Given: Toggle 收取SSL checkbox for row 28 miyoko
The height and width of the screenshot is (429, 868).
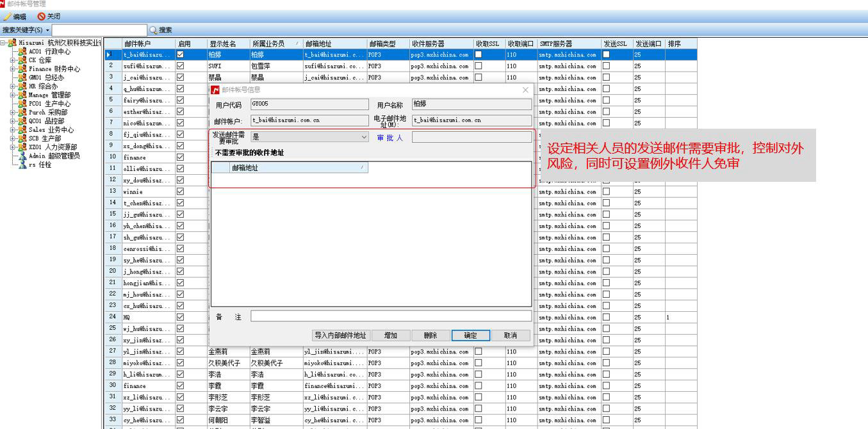Looking at the screenshot, I should (478, 363).
